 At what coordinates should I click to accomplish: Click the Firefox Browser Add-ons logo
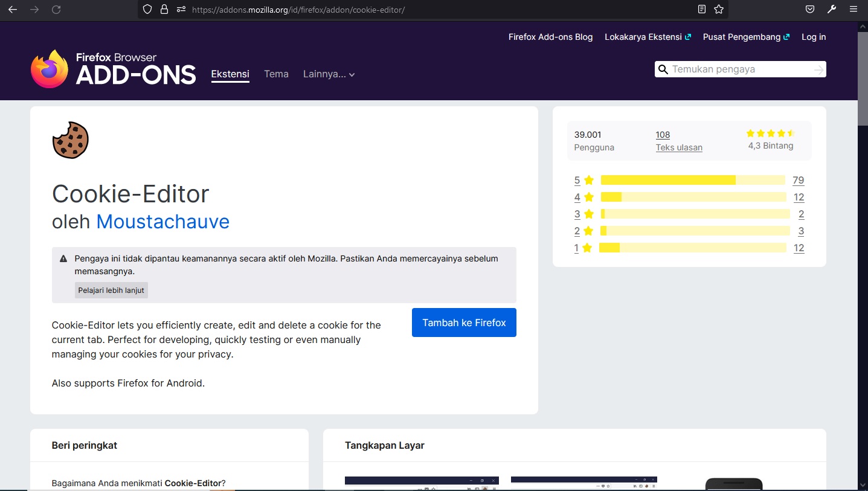coord(114,69)
